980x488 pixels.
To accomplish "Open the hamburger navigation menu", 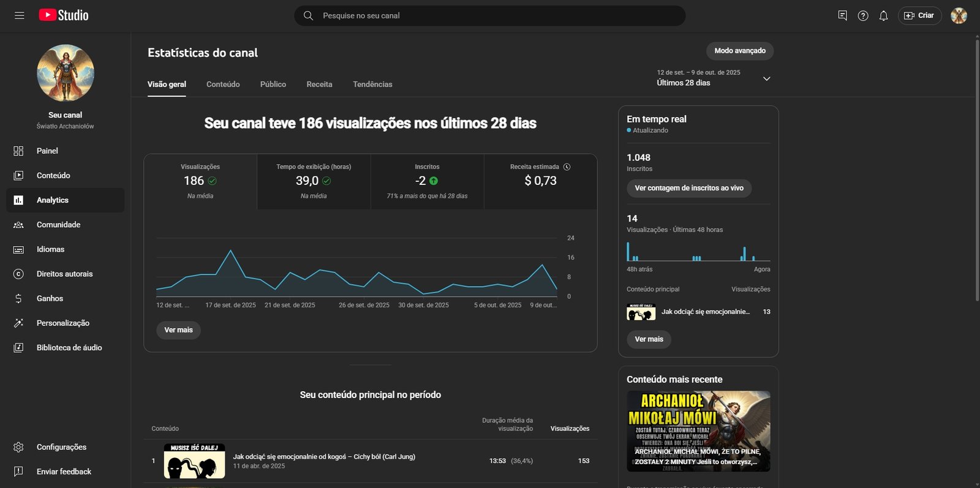I will point(20,15).
